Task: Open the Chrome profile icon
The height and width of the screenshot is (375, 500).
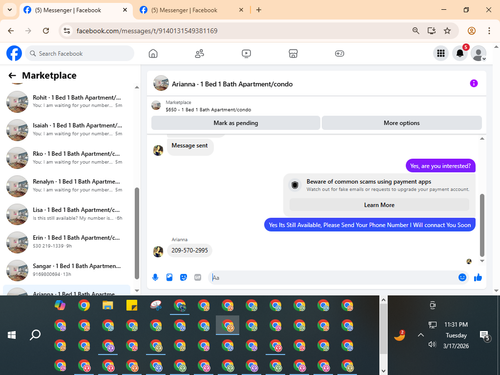Action: 471,31
